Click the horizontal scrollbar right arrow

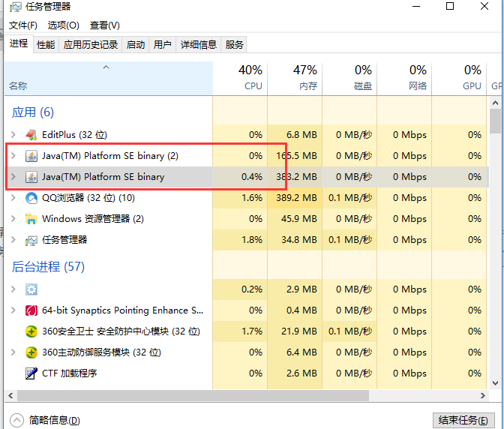483,395
